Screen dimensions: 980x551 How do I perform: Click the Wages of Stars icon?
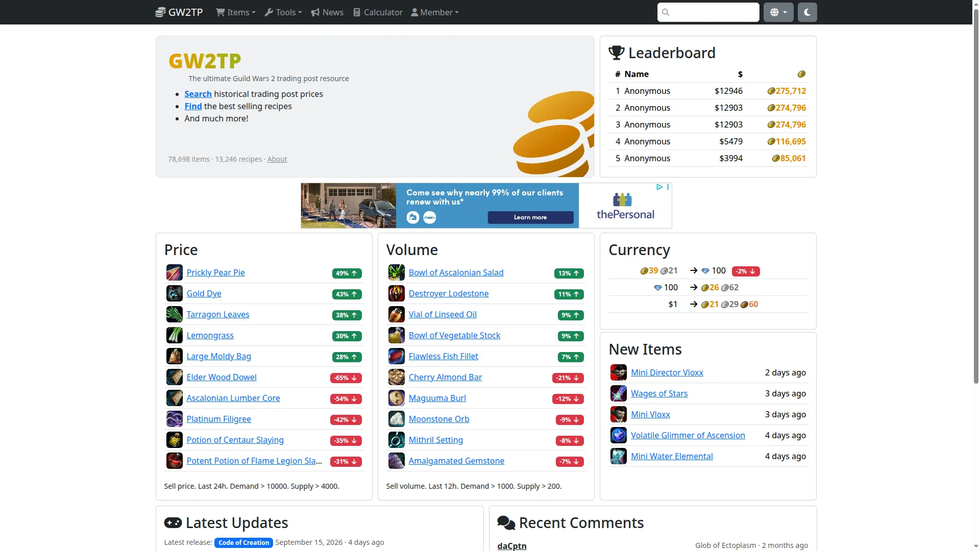[618, 393]
